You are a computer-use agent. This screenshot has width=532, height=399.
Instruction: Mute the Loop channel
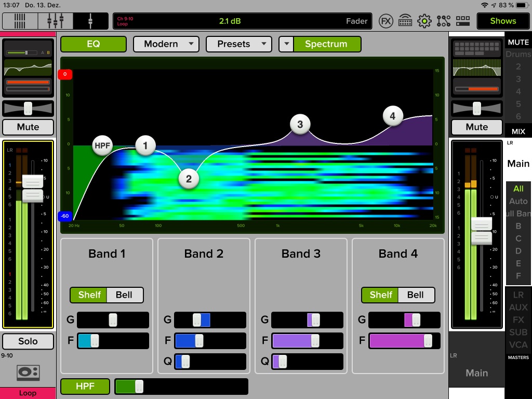click(x=28, y=127)
